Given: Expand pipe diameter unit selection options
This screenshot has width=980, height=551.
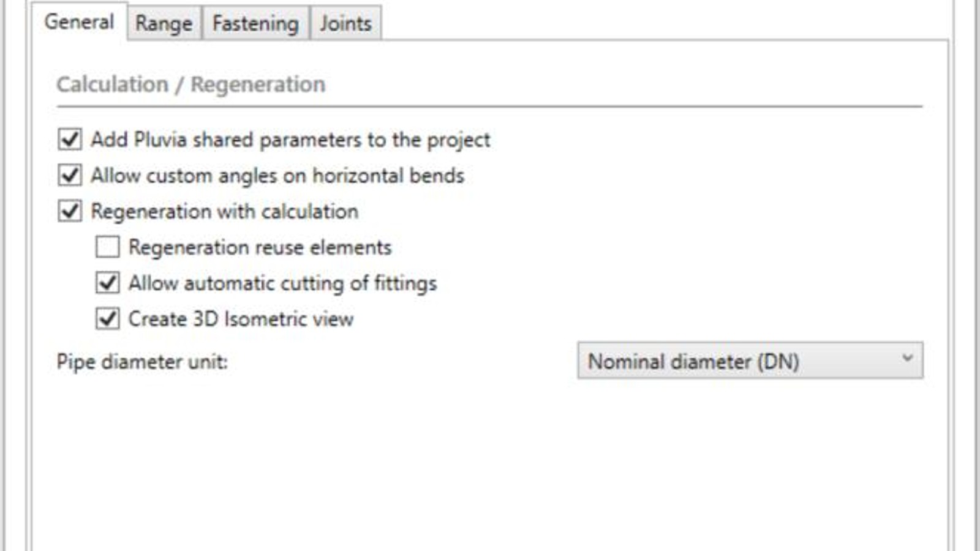Looking at the screenshot, I should click(x=750, y=361).
